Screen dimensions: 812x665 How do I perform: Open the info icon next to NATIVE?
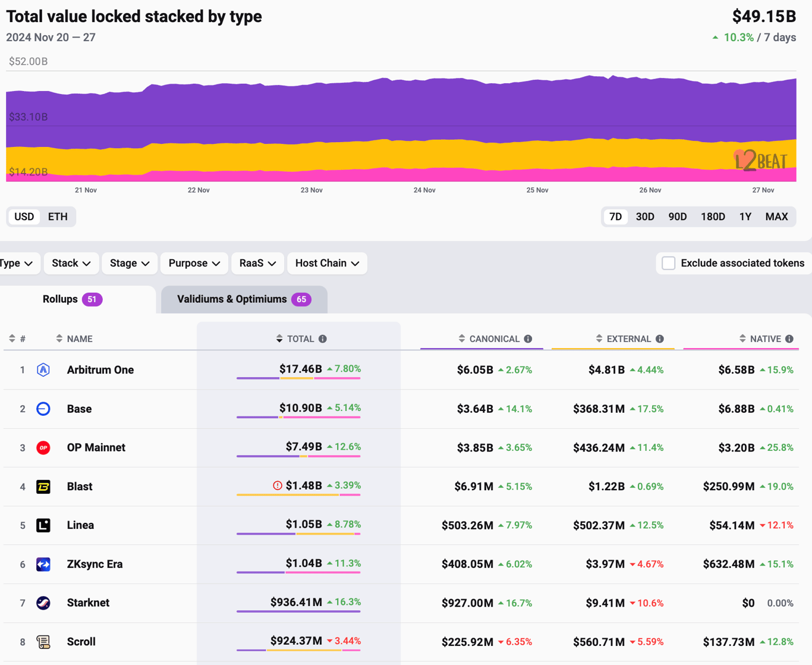click(x=789, y=338)
